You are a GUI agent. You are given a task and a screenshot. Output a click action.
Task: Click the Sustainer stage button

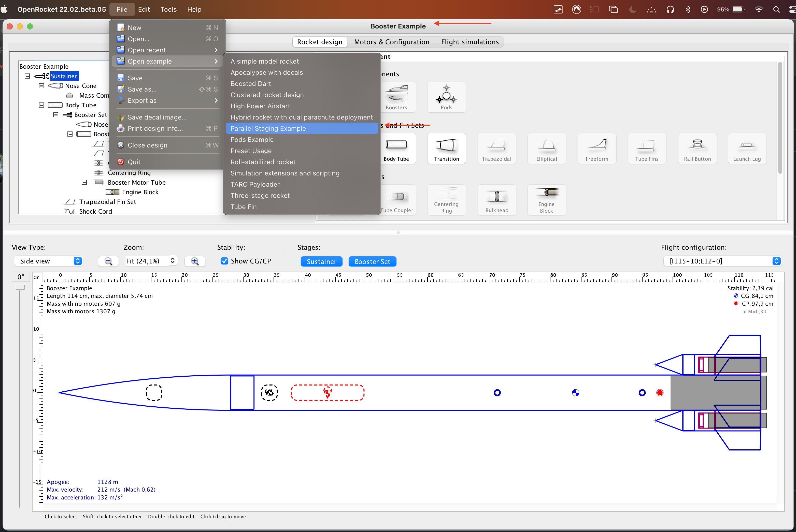(x=321, y=261)
